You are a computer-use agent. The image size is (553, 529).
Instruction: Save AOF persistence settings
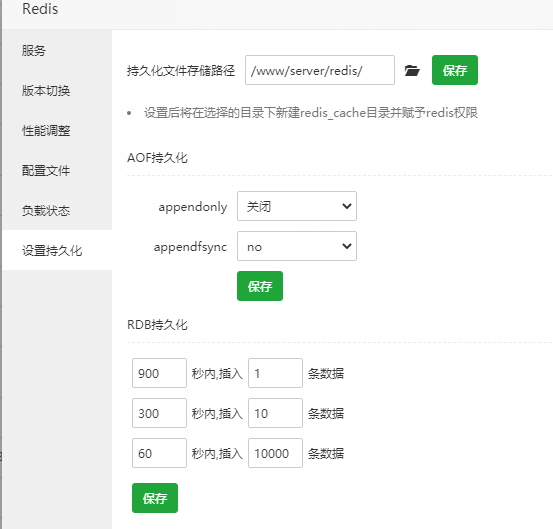click(260, 286)
